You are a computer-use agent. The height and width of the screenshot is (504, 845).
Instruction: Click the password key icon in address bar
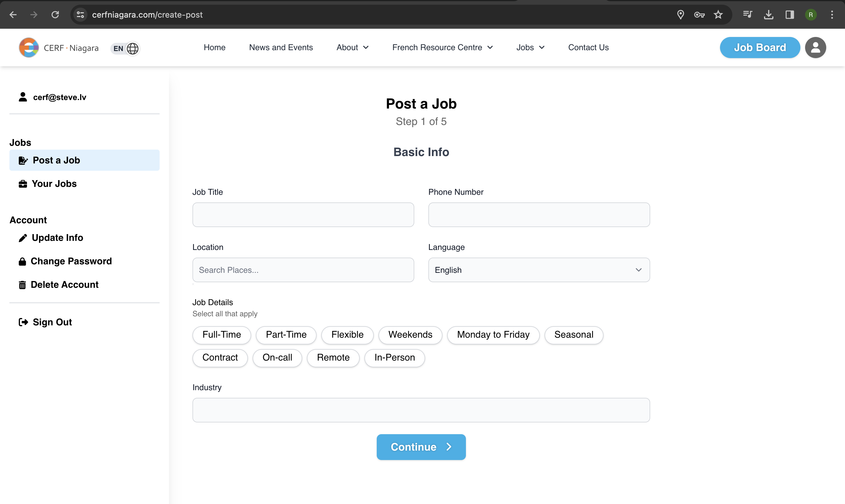[x=699, y=15]
